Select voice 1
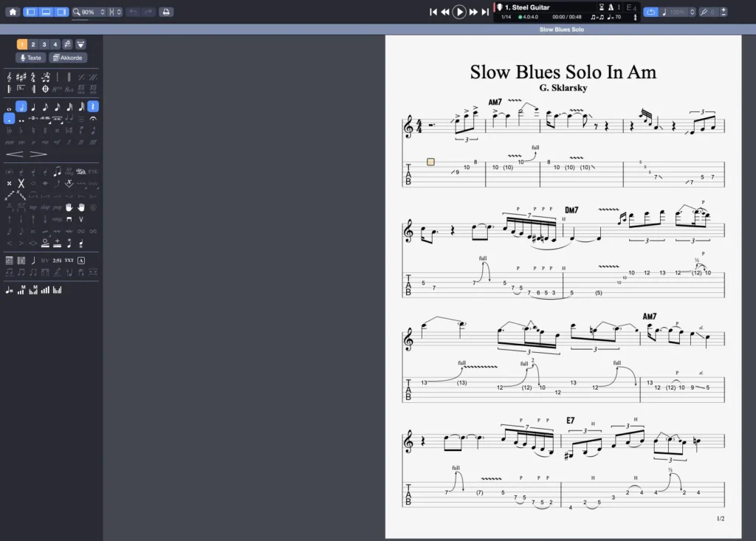Image resolution: width=756 pixels, height=541 pixels. coord(21,44)
